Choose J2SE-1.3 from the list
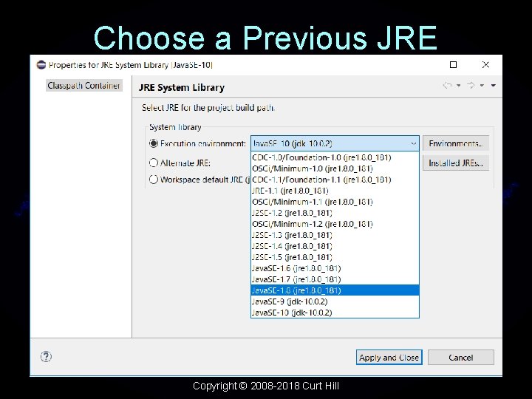This screenshot has width=532, height=399. click(x=335, y=235)
